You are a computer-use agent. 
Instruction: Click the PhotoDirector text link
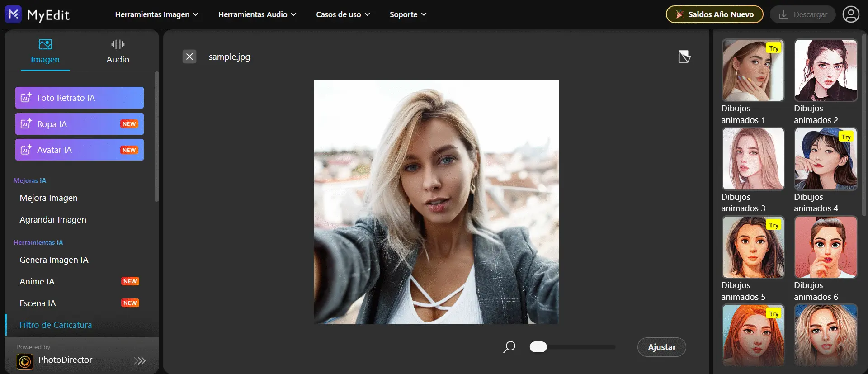click(x=65, y=360)
